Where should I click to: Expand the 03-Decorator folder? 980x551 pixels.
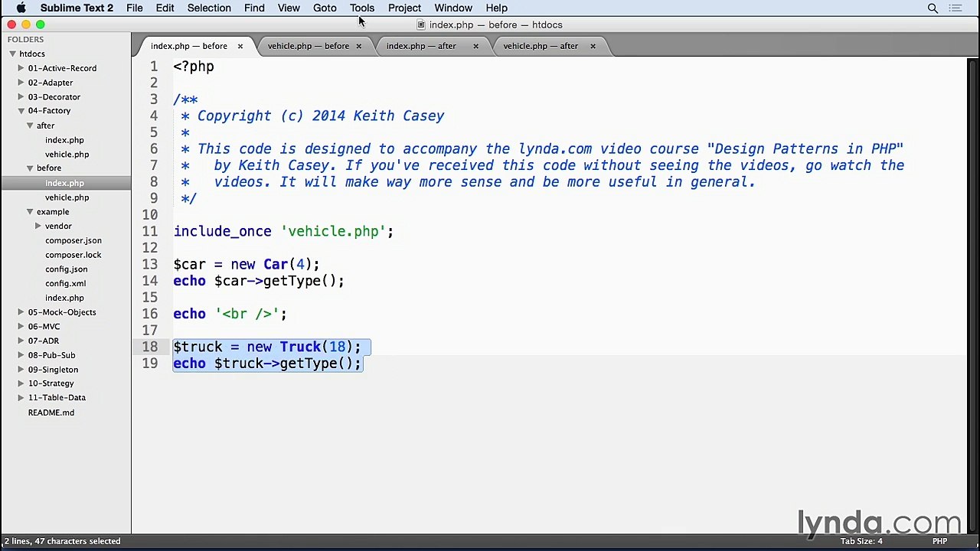[x=21, y=97]
